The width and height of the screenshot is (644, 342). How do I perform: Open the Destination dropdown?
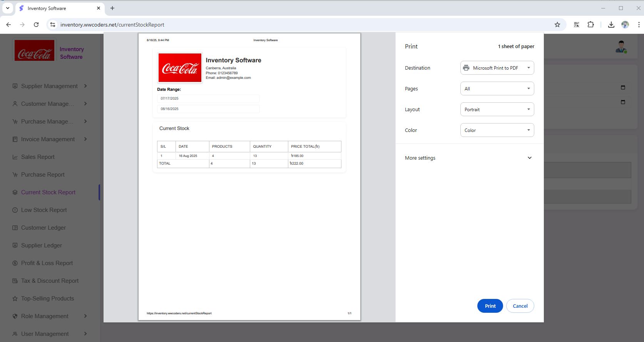click(497, 68)
